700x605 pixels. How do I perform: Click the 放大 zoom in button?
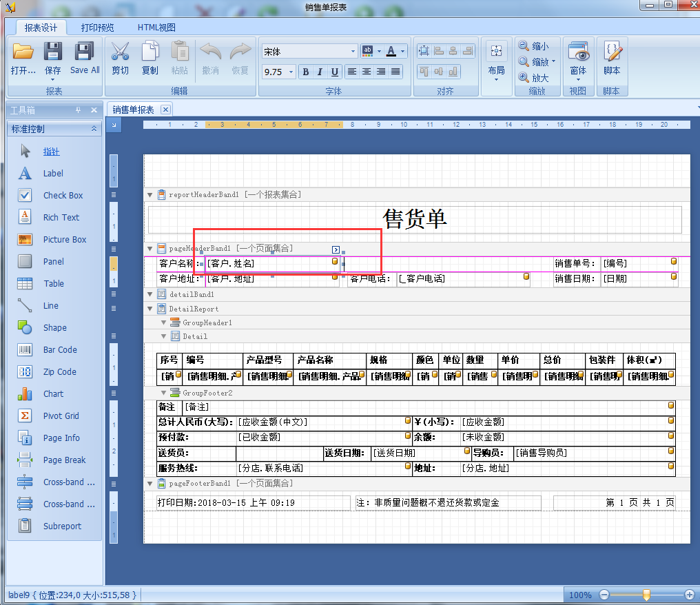534,78
